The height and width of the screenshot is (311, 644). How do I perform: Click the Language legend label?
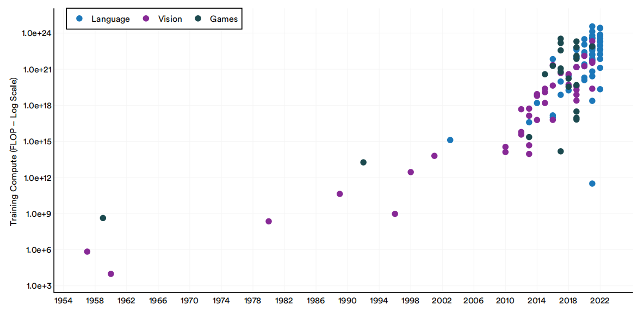(x=110, y=19)
